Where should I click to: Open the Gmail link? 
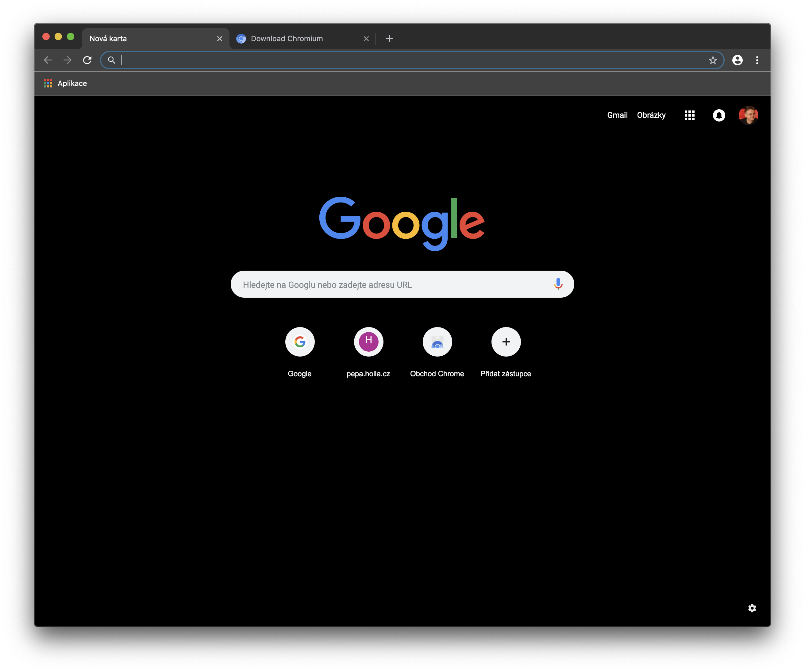tap(617, 115)
